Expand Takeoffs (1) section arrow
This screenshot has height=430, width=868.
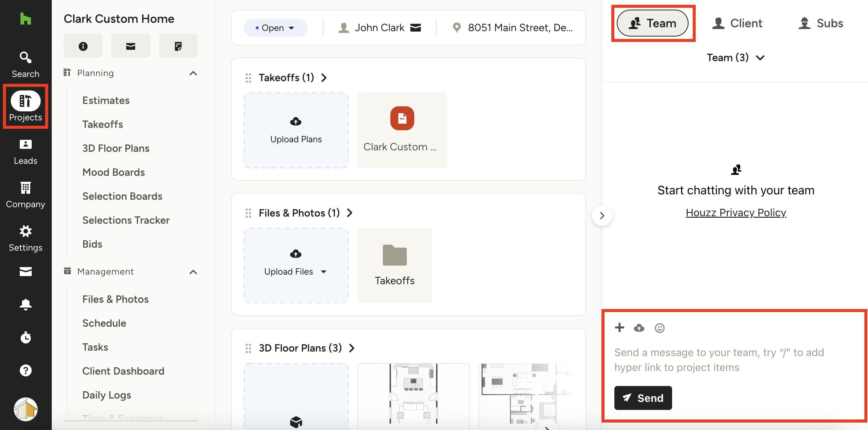click(324, 78)
